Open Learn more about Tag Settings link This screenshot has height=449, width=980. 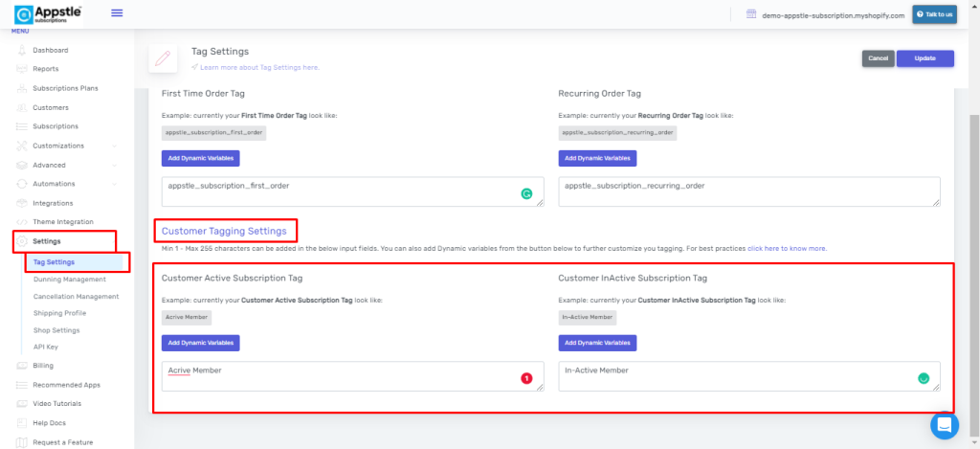[x=260, y=67]
